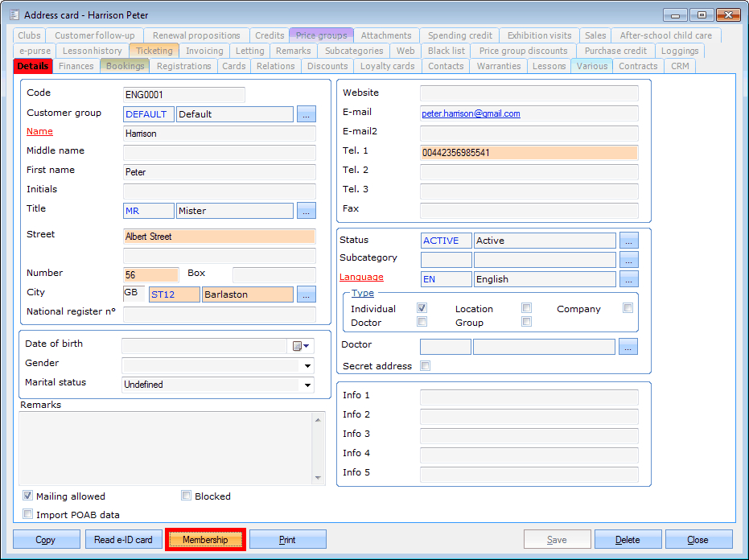
Task: Click the Doctor lookup ellipsis button
Action: pyautogui.click(x=628, y=347)
